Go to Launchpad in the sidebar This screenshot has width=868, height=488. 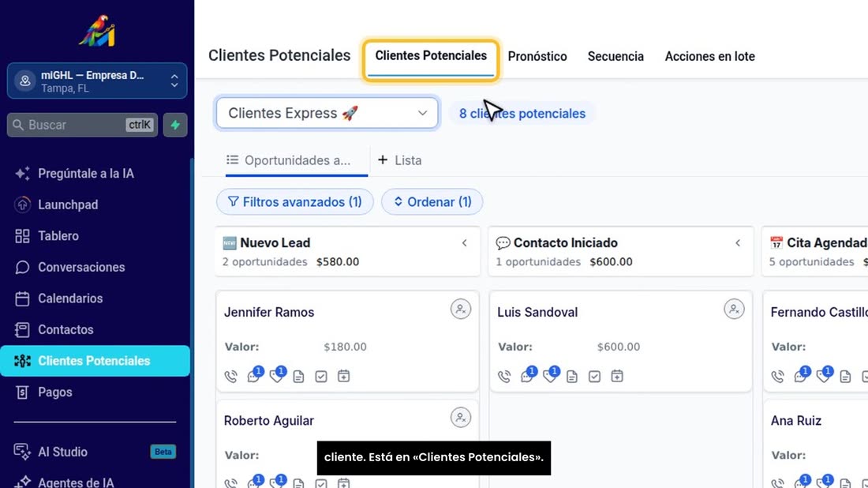[x=68, y=205]
